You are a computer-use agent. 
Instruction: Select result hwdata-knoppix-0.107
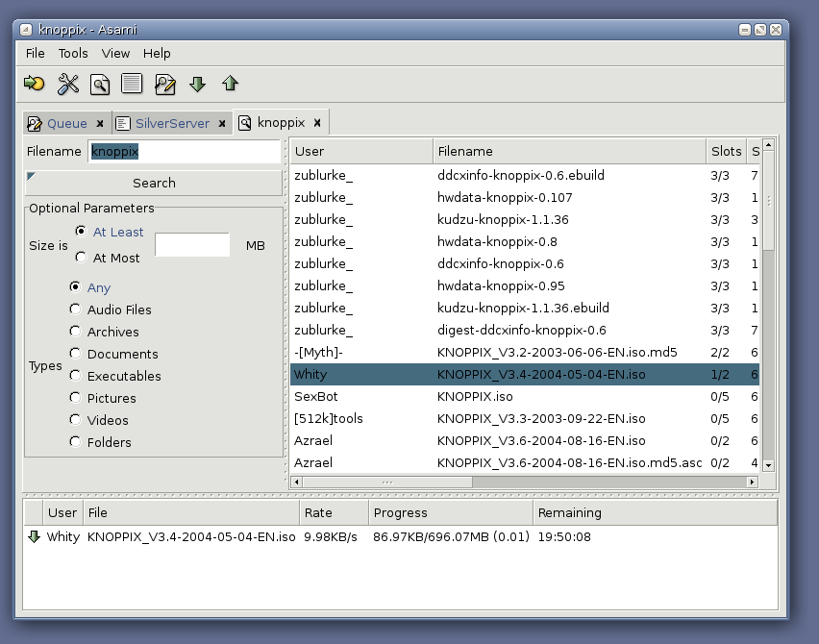pos(525,197)
